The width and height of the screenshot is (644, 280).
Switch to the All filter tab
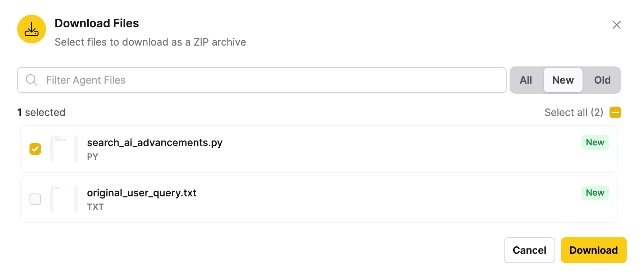526,80
